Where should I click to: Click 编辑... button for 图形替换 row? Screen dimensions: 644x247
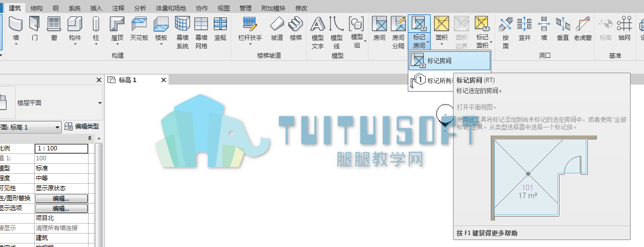62,198
